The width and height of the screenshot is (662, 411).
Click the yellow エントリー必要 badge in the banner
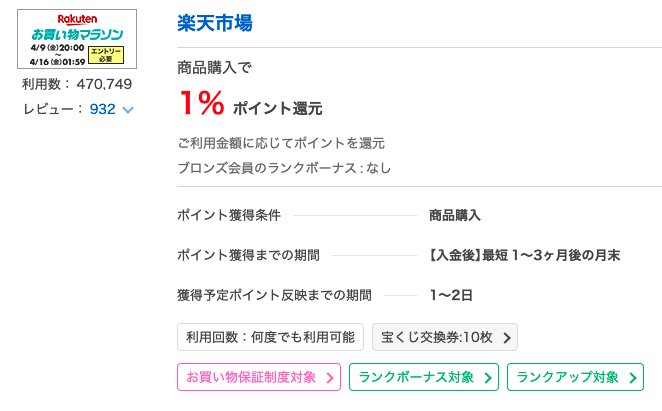click(106, 55)
